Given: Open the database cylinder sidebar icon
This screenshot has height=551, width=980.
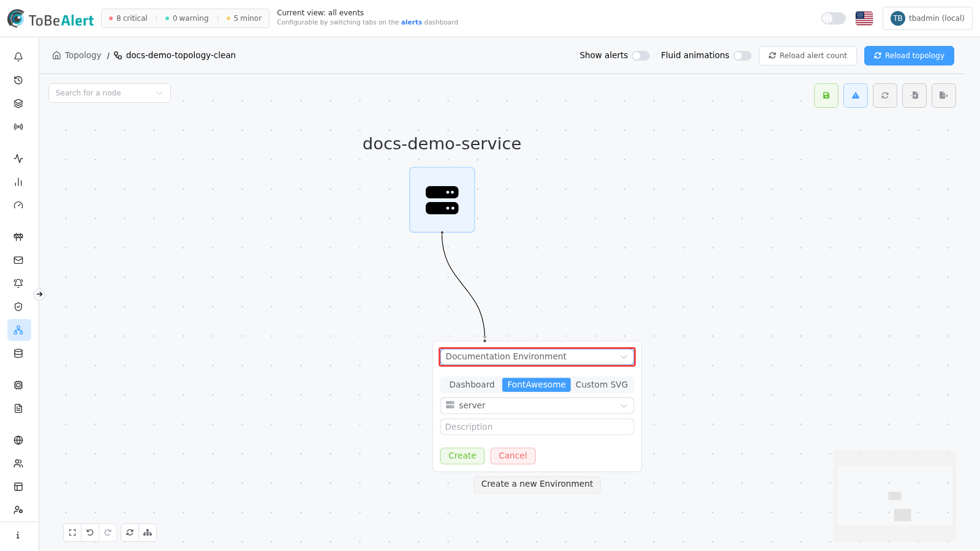Looking at the screenshot, I should point(18,353).
